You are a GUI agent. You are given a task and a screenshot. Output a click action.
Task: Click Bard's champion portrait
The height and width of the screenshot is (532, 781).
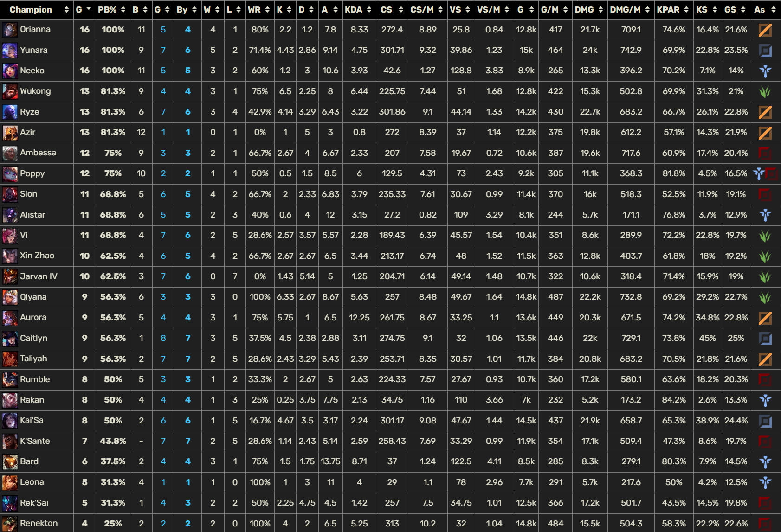pos(10,461)
